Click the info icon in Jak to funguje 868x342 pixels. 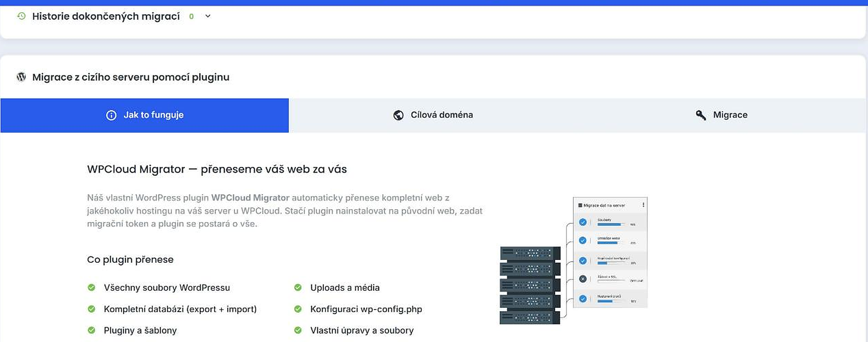tap(111, 115)
